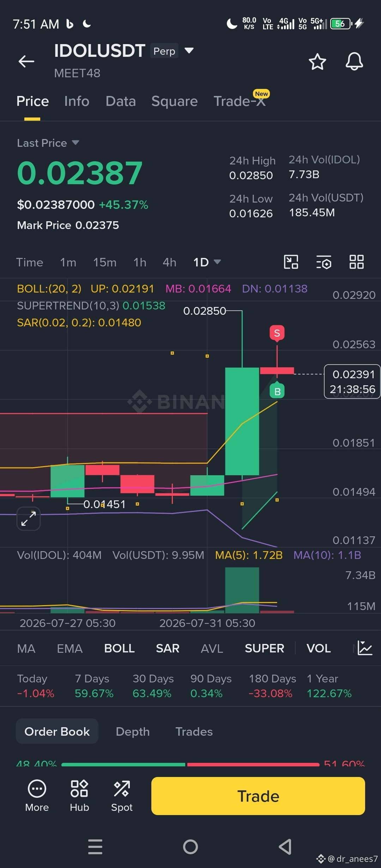Tap the 24h Vol(USDT) 185.45M value
Viewport: 381px width, 868px height.
coord(312,212)
